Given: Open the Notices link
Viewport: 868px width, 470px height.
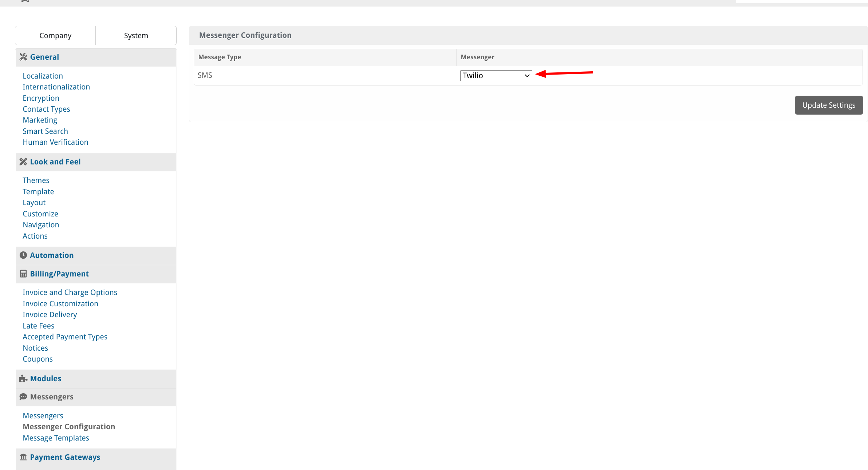Looking at the screenshot, I should point(35,348).
